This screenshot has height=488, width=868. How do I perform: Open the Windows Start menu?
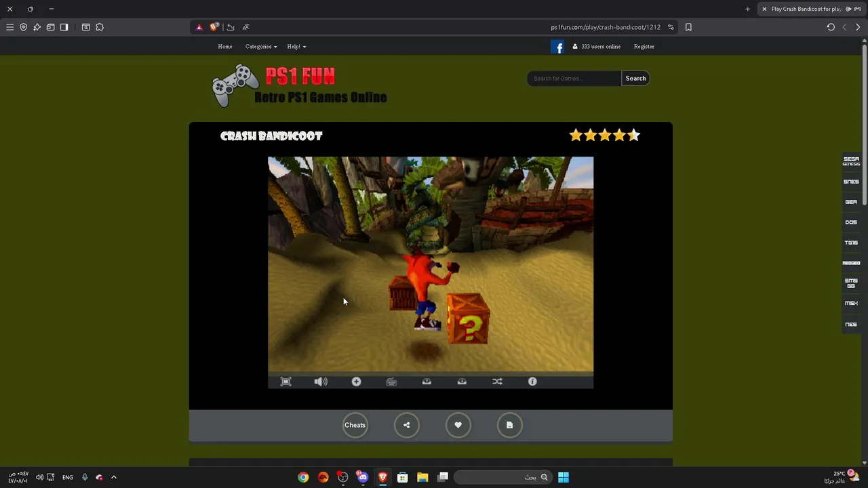564,477
